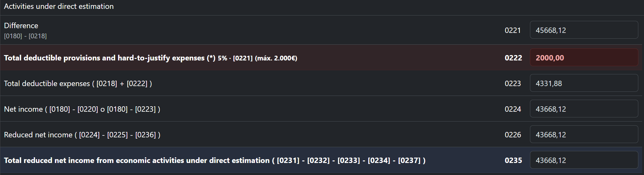Focus the Total deductible expenses field 4331,88

584,83
